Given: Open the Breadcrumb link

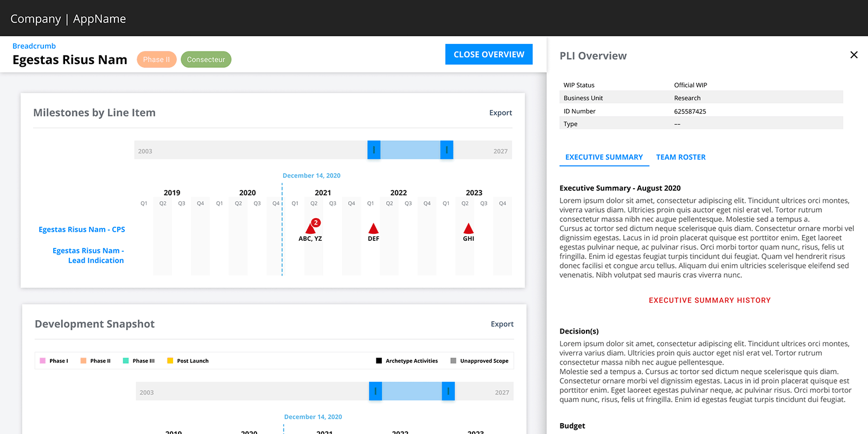Looking at the screenshot, I should coord(34,46).
